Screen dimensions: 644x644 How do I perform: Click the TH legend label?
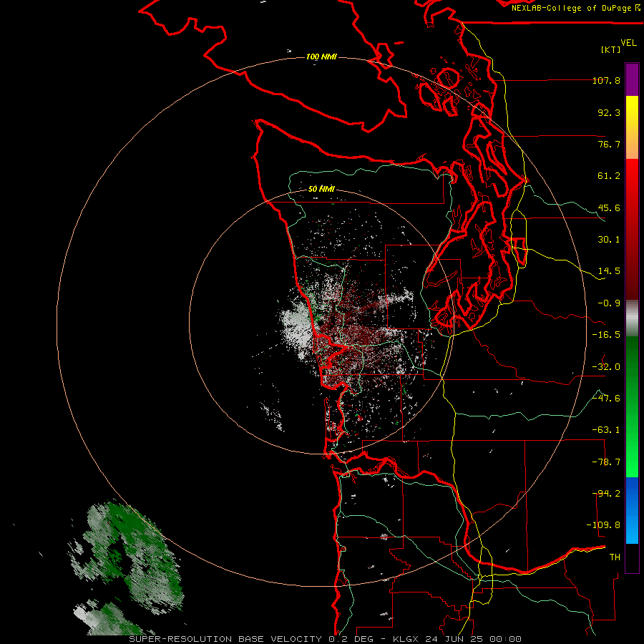tap(615, 557)
